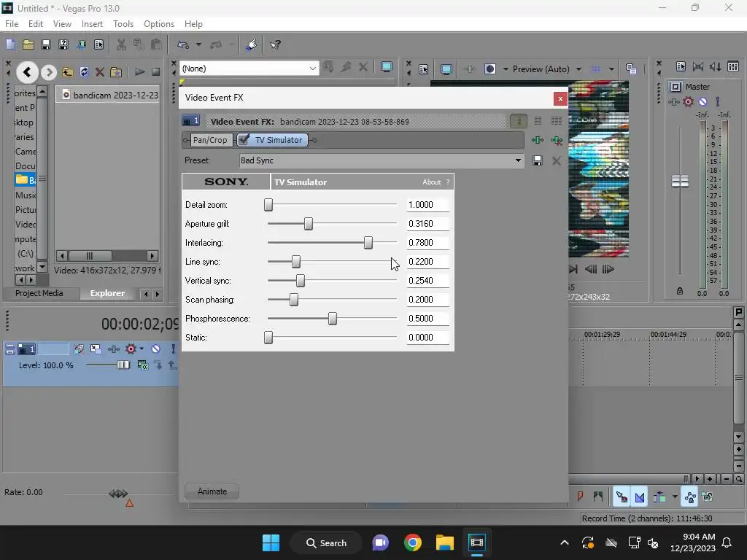This screenshot has height=560, width=747.
Task: Toggle solo on video track 1
Action: (174, 349)
